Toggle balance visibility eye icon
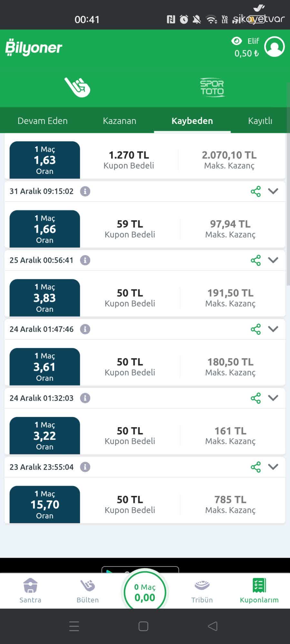Screen dimensions: 290x644 pyautogui.click(x=237, y=41)
